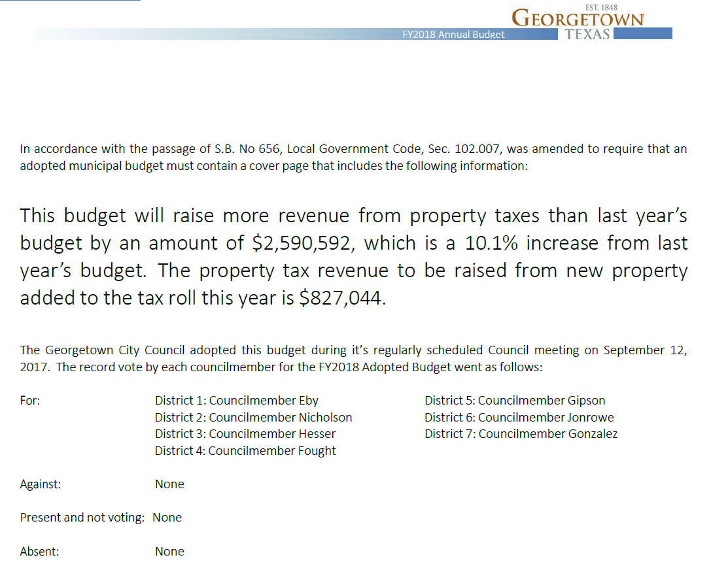This screenshot has height=566, width=728.
Task: Select District 2: Councilmember Nicholson entry
Action: coord(252,417)
